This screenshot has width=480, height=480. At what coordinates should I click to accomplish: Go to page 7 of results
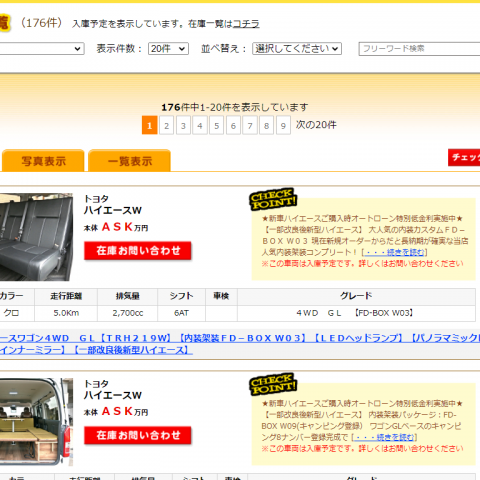[x=250, y=125]
